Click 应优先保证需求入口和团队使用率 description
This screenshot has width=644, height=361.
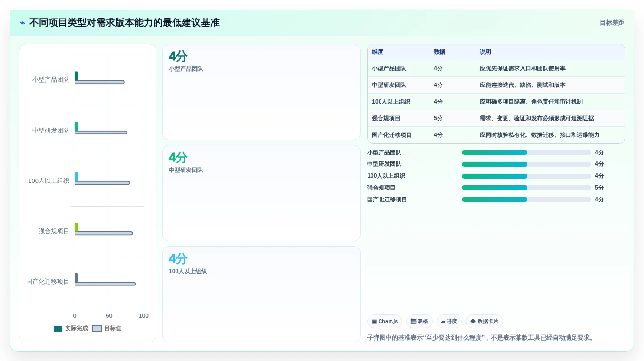coord(523,68)
